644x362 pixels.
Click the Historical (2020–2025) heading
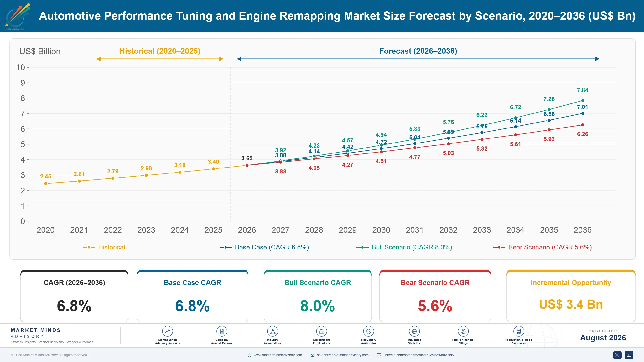pos(160,51)
